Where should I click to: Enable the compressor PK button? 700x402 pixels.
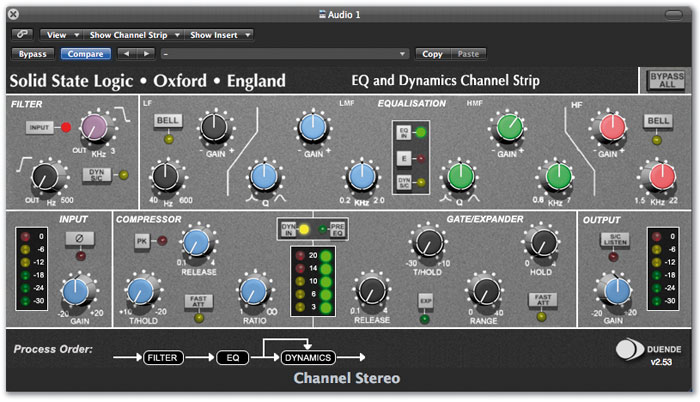click(142, 241)
